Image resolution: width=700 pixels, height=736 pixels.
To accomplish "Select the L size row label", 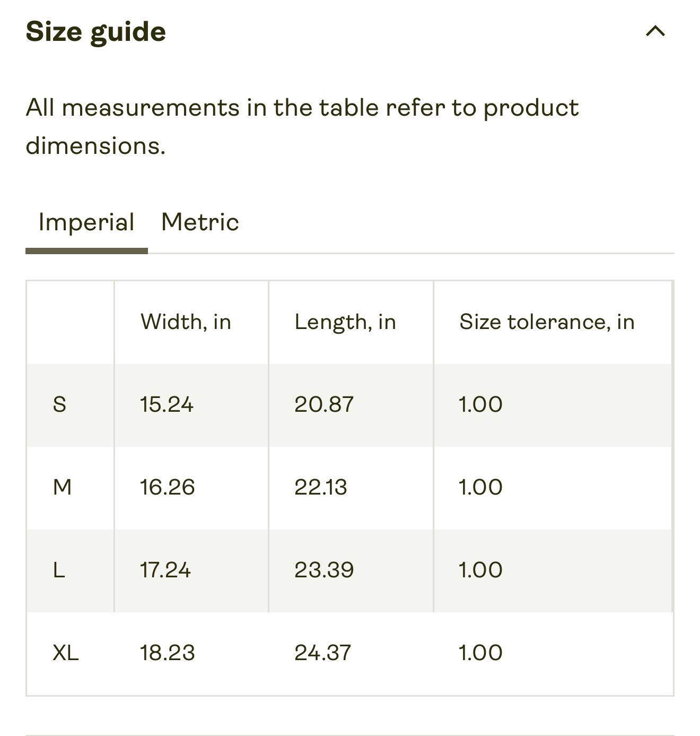I will coord(59,570).
